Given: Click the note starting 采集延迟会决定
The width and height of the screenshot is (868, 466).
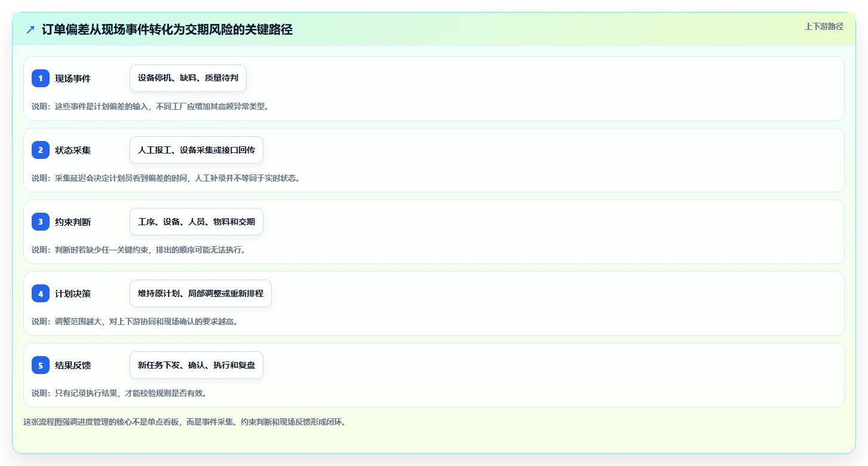Looking at the screenshot, I should pos(165,178).
